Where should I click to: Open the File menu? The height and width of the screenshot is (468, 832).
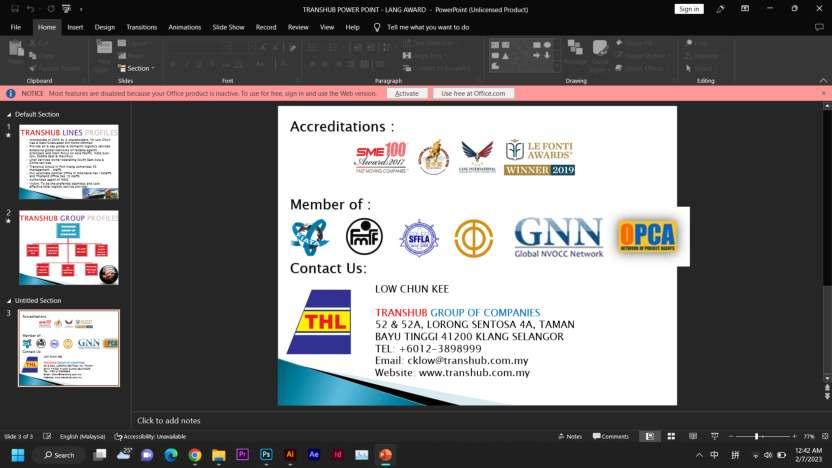(x=16, y=27)
